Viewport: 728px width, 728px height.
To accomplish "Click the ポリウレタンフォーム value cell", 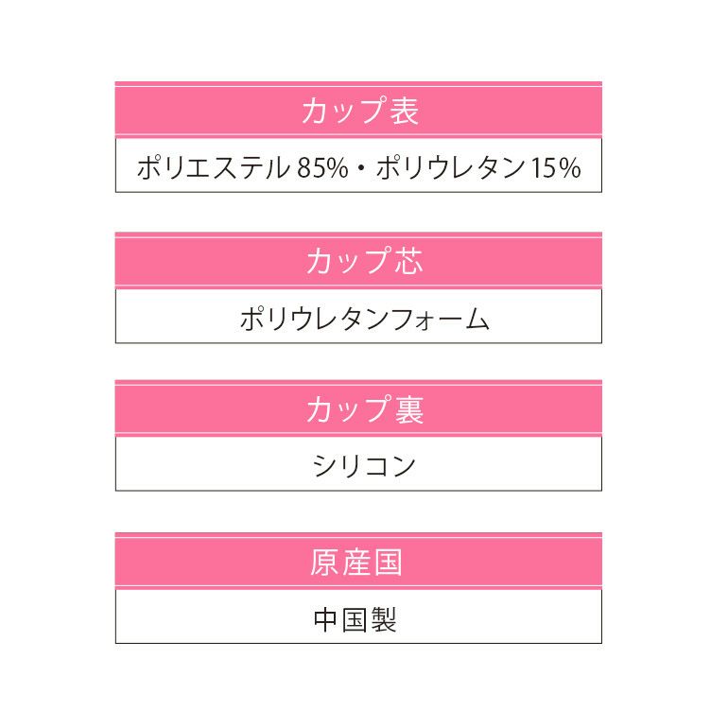I will click(x=358, y=319).
